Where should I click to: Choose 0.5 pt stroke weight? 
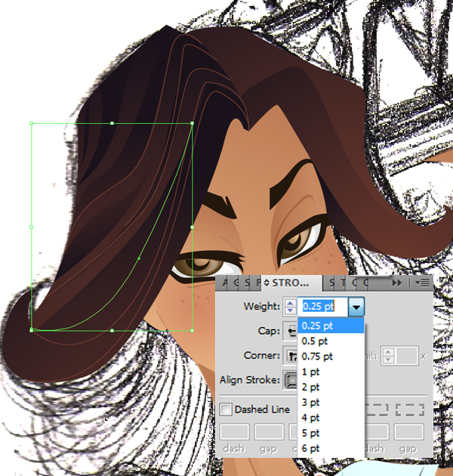coord(331,341)
